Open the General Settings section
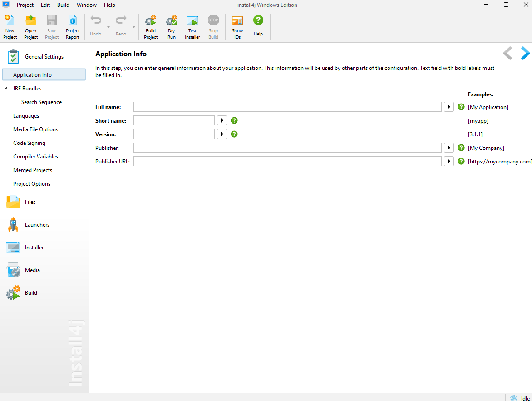Image resolution: width=532 pixels, height=401 pixels. [x=44, y=57]
